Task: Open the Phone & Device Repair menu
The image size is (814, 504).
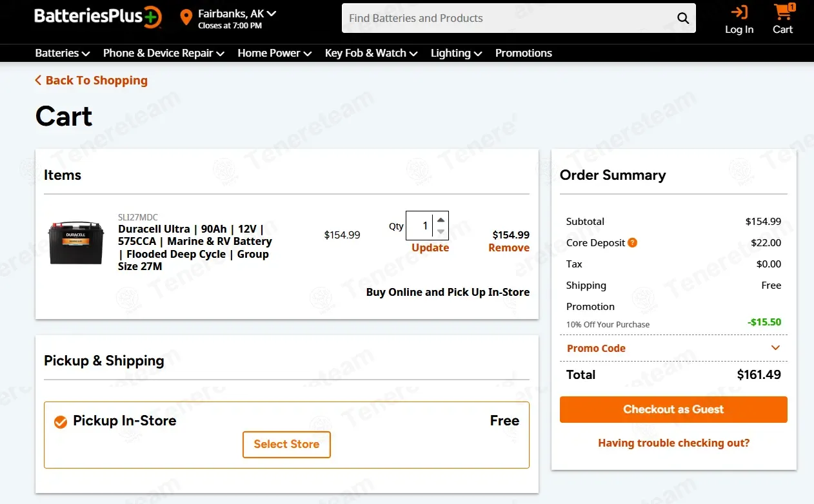Action: coord(164,53)
